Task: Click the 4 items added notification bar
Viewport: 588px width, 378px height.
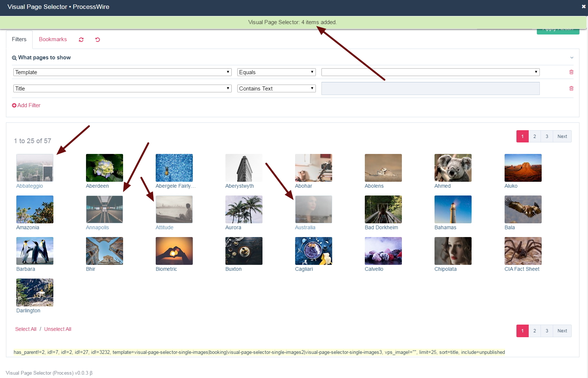Action: (293, 22)
